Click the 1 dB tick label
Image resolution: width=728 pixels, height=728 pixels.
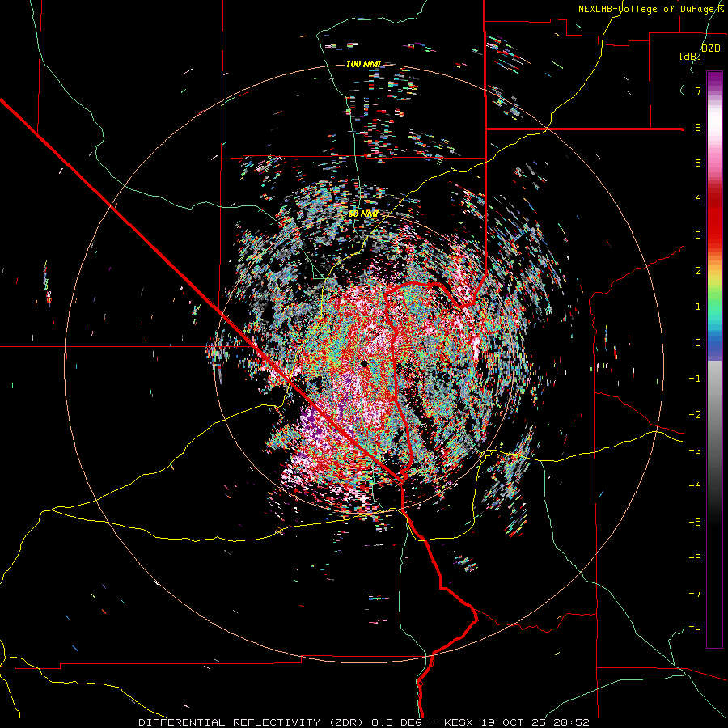pos(698,307)
